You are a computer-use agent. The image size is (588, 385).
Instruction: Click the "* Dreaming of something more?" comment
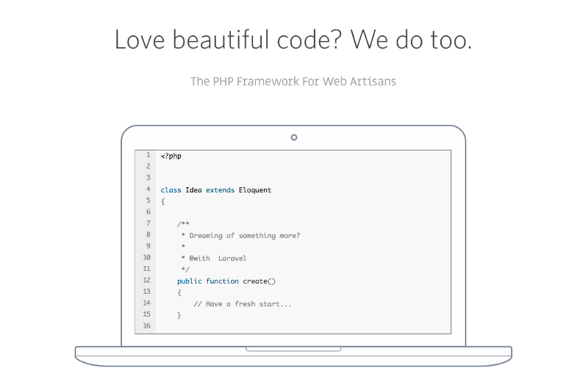[240, 236]
